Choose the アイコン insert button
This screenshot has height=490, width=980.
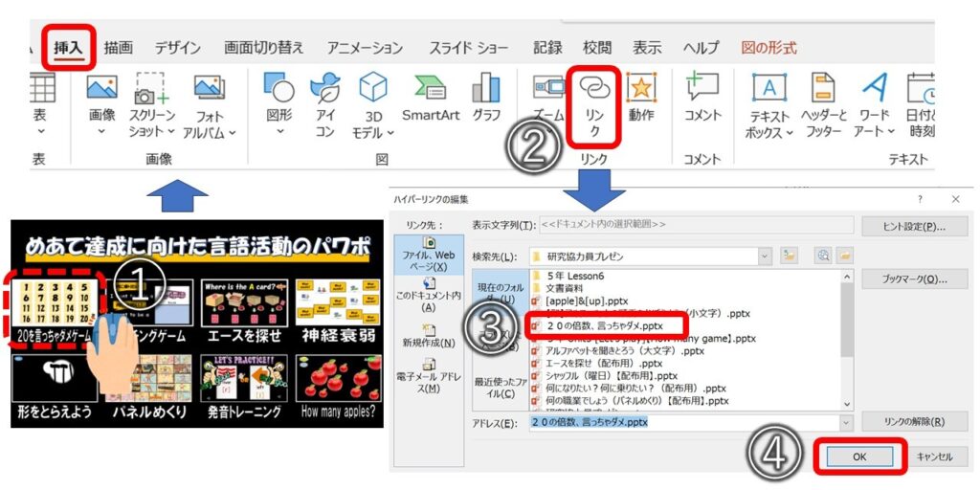(x=325, y=89)
